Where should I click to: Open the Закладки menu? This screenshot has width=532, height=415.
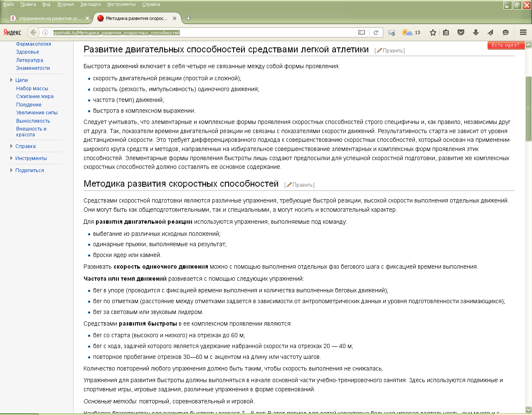(91, 4)
